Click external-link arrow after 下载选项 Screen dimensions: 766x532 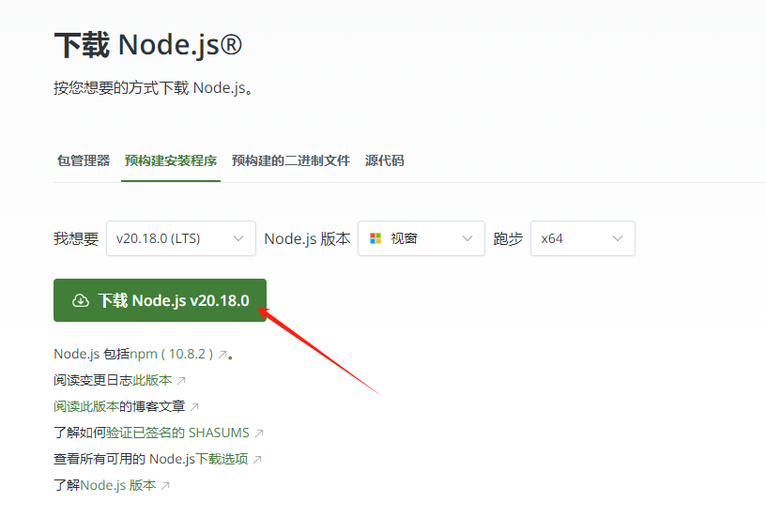point(257,460)
